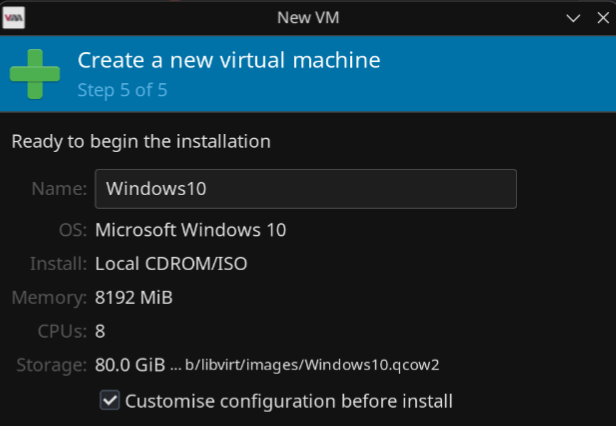
Task: Click the storage path ending Windows10.qcow2
Action: [x=305, y=365]
